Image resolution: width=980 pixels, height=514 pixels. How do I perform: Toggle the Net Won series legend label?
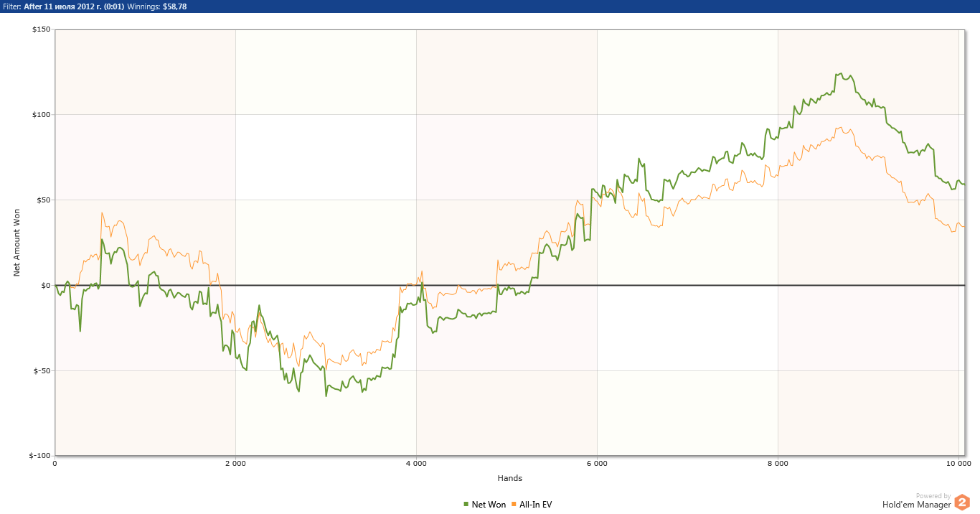click(x=489, y=505)
